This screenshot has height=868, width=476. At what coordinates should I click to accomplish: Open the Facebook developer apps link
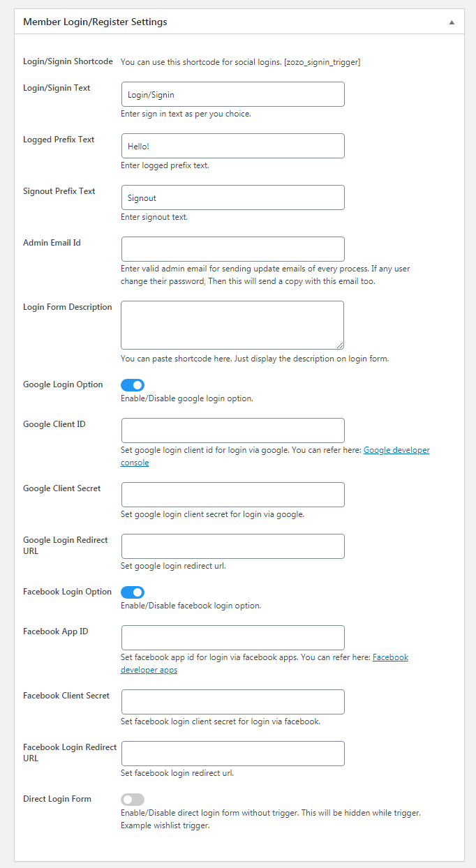click(x=265, y=664)
